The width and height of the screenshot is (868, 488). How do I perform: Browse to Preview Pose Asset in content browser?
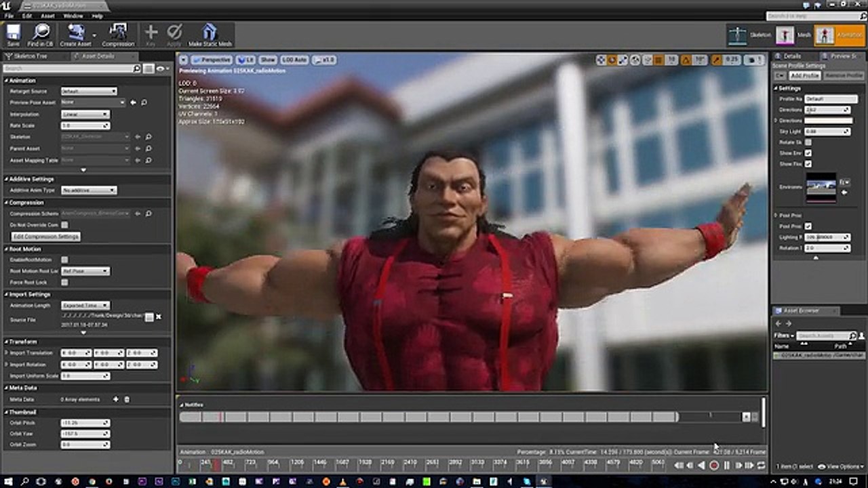[x=144, y=102]
